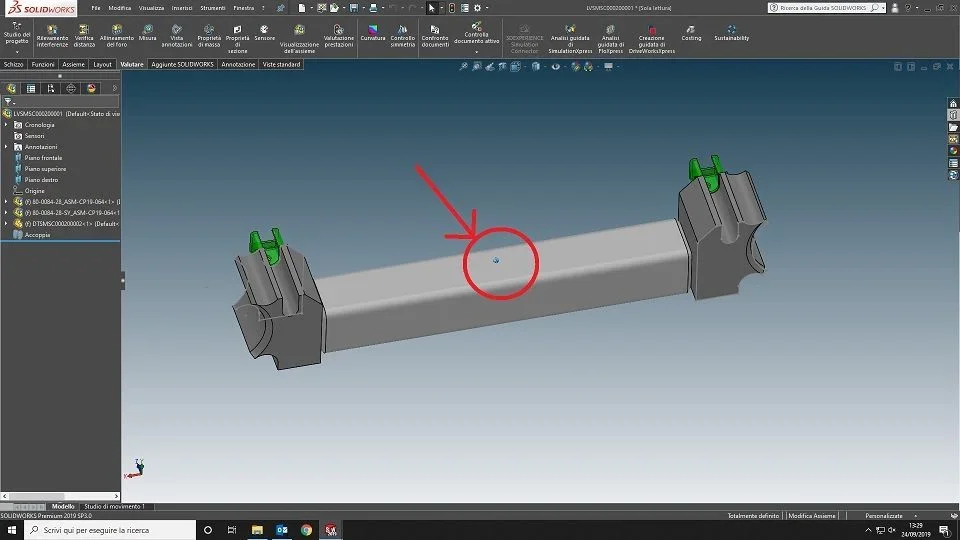Open Rilevamento interferenze tool
Image resolution: width=960 pixels, height=540 pixels.
52,36
